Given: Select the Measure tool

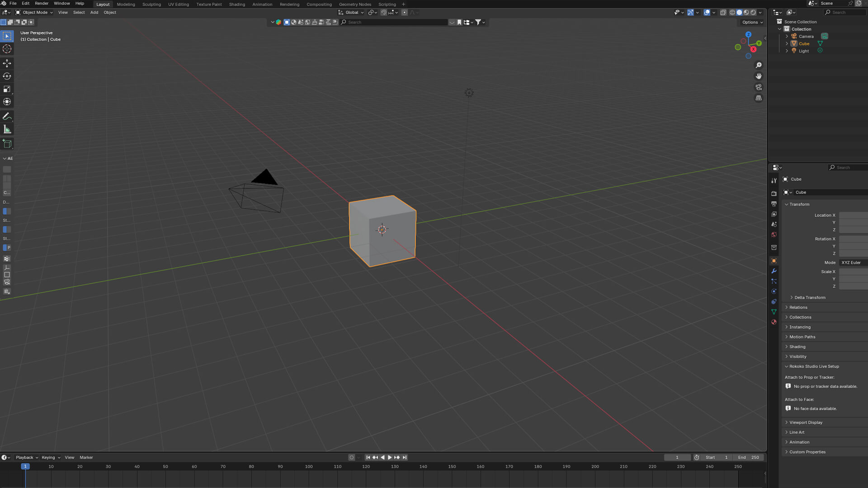Looking at the screenshot, I should click(x=7, y=130).
